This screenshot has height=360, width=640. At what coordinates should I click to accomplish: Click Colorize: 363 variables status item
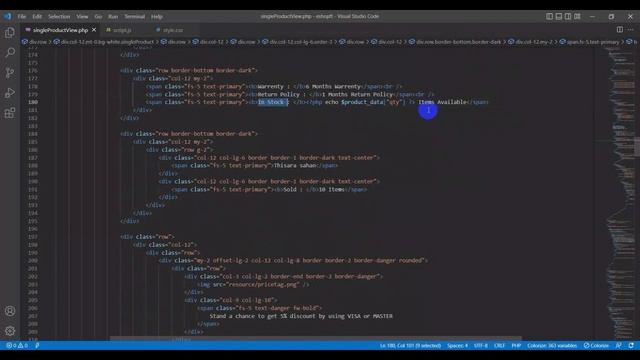point(552,345)
